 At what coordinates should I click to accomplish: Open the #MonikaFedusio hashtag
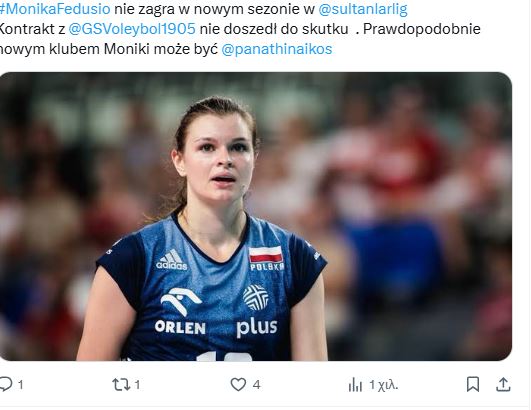(55, 9)
